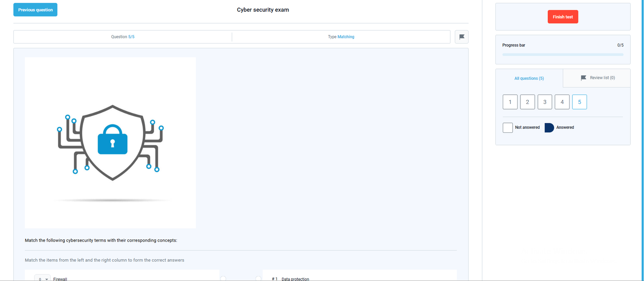The height and width of the screenshot is (281, 644).
Task: Flag this question for review
Action: tap(461, 37)
